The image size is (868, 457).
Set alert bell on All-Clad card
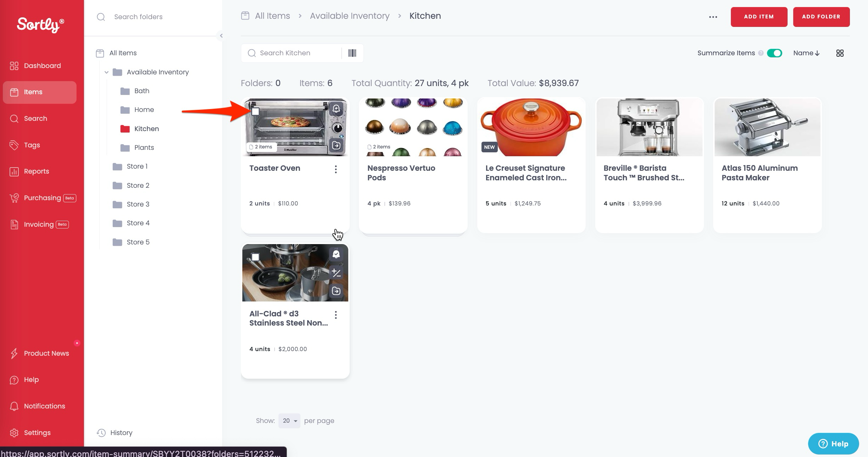[x=336, y=254]
